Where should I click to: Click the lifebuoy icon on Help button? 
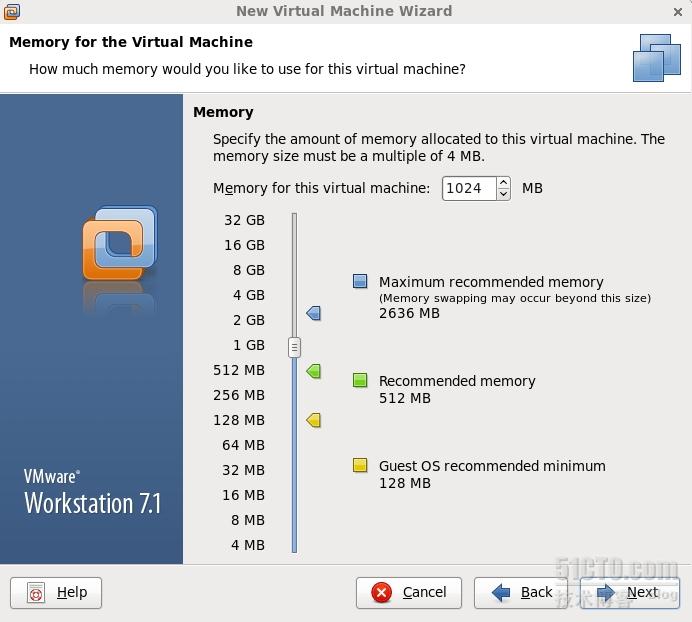pos(36,592)
